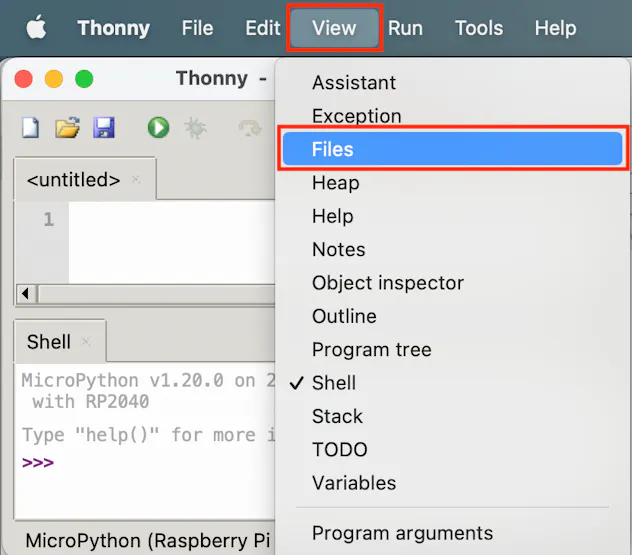Screen dimensions: 632x555
Task: Open the File menu
Action: click(x=197, y=28)
